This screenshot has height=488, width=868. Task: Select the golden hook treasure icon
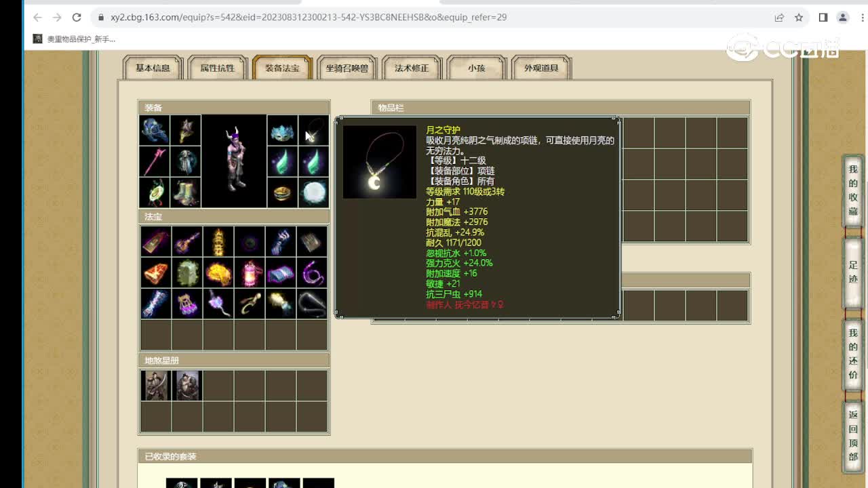pos(250,304)
